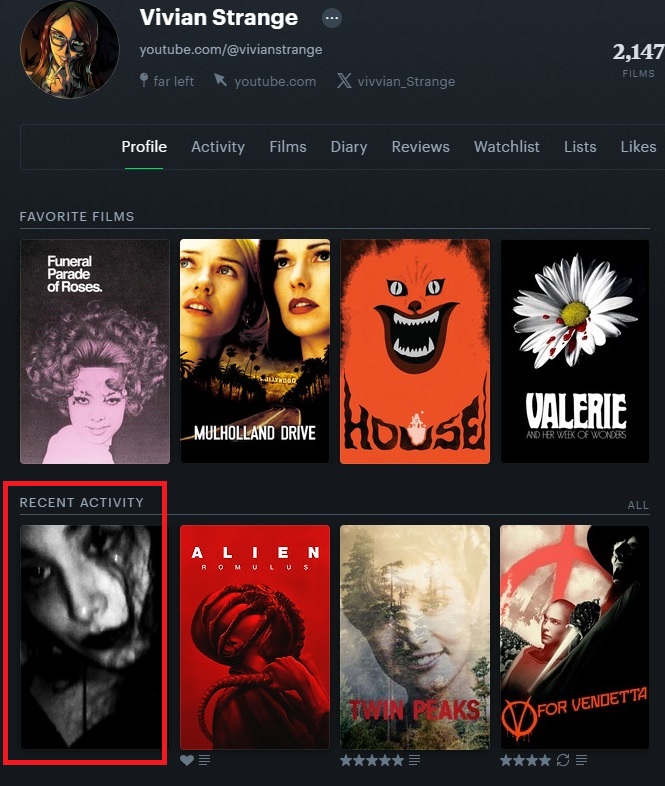
Task: Click the Favorite Films heading
Action: (x=77, y=217)
